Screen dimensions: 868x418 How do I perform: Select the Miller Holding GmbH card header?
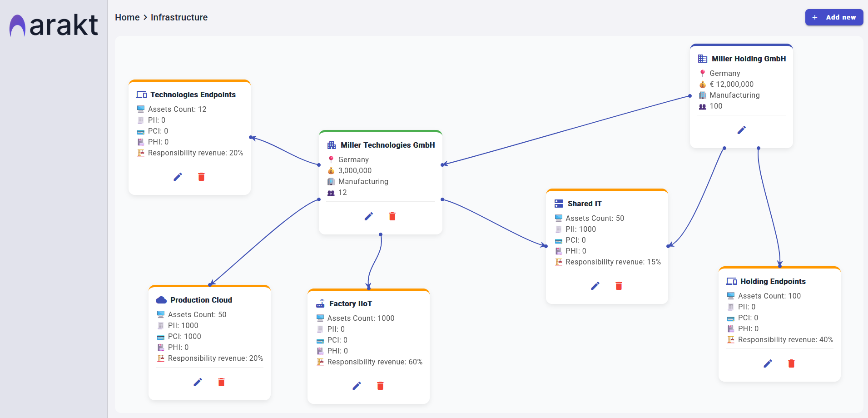(748, 58)
